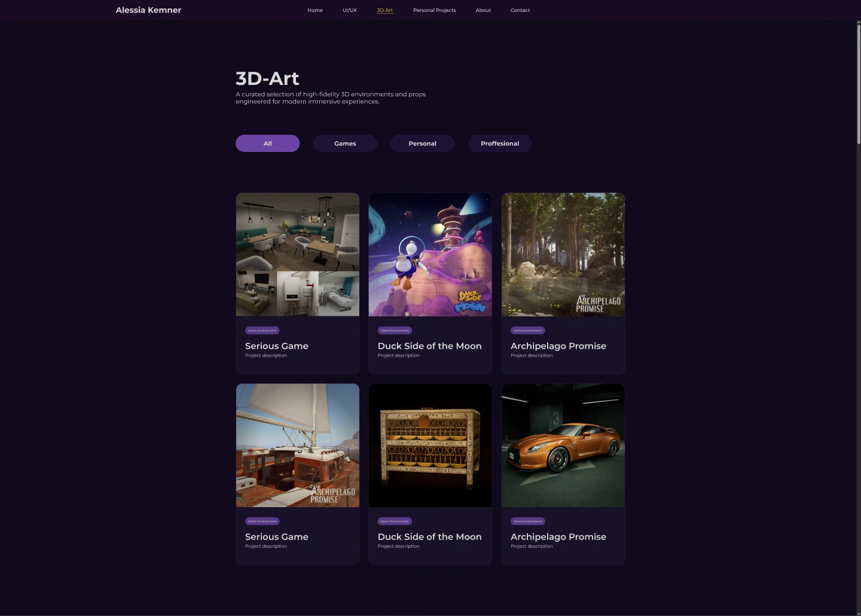Image resolution: width=861 pixels, height=616 pixels.
Task: Open the duck astronaut artwork thumbnail
Action: click(430, 254)
